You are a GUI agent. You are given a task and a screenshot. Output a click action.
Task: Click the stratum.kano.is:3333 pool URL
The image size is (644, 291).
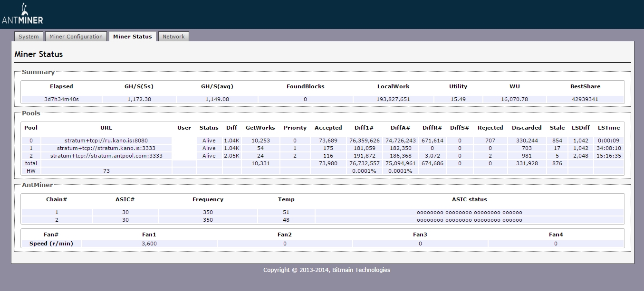coord(106,148)
